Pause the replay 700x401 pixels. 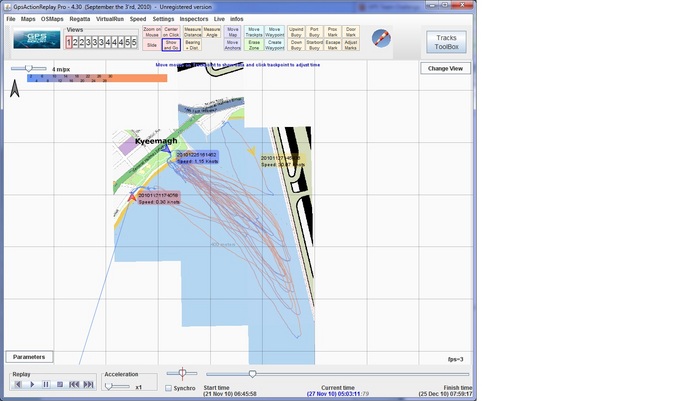click(46, 384)
